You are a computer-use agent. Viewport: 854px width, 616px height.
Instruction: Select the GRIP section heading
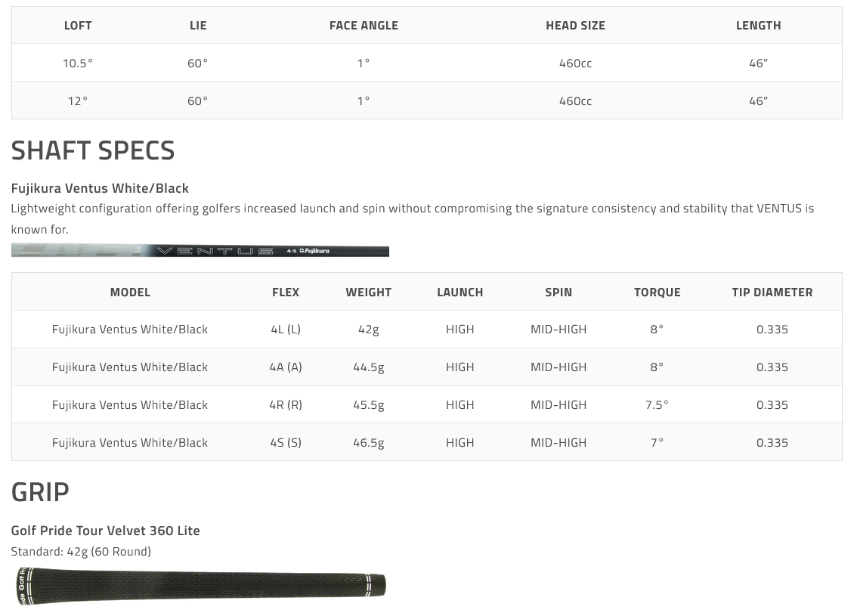tap(40, 492)
